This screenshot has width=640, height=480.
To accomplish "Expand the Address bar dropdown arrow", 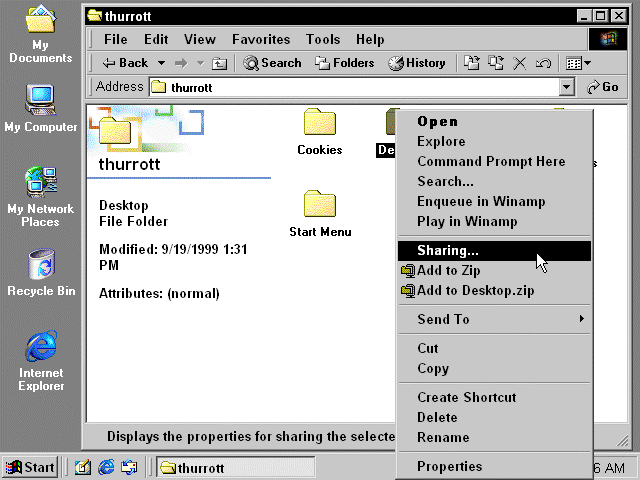I will coord(567,87).
